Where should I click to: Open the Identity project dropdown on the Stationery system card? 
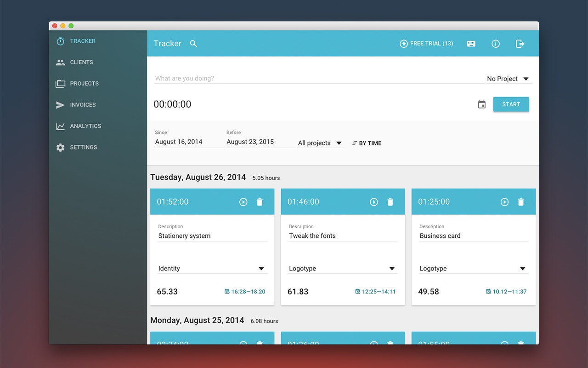212,269
